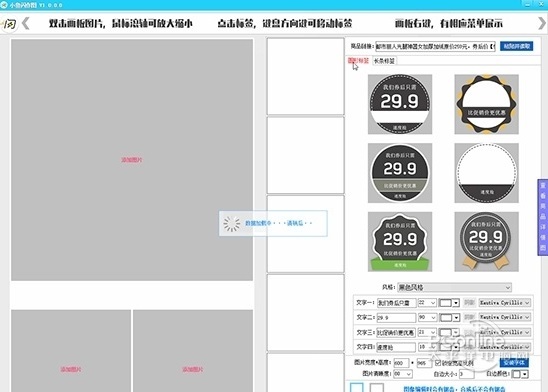Click the 白边大小 border size input
This screenshot has width=548, height=392.
tap(466, 374)
